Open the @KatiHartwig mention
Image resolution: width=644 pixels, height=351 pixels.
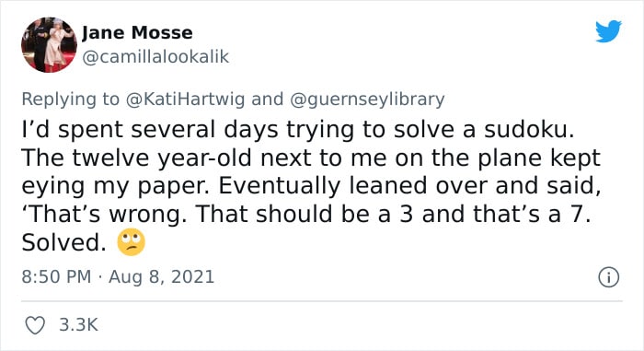click(185, 99)
